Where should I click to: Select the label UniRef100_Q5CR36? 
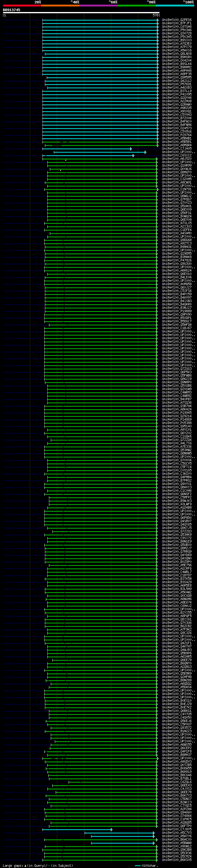click(177, 853)
